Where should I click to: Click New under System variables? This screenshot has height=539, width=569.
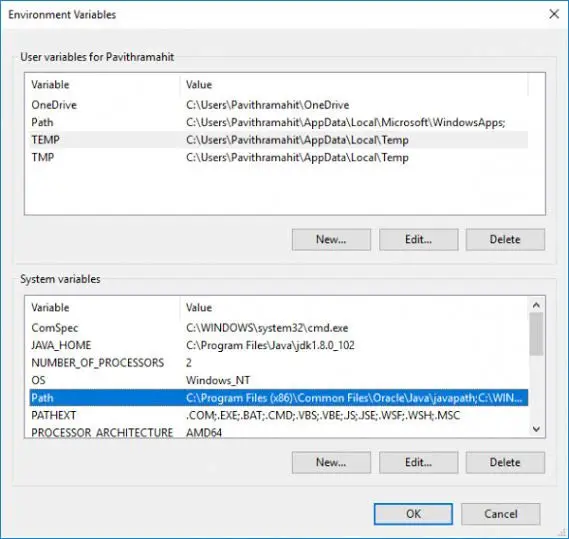point(331,462)
